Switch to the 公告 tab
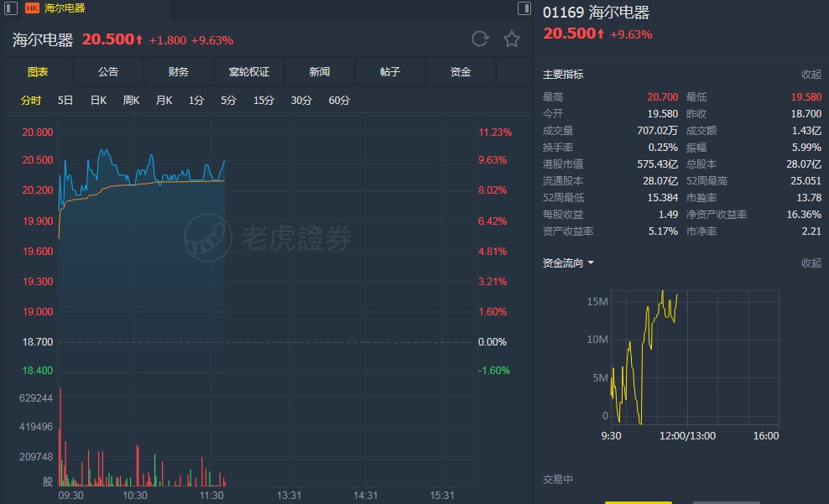 click(x=108, y=72)
